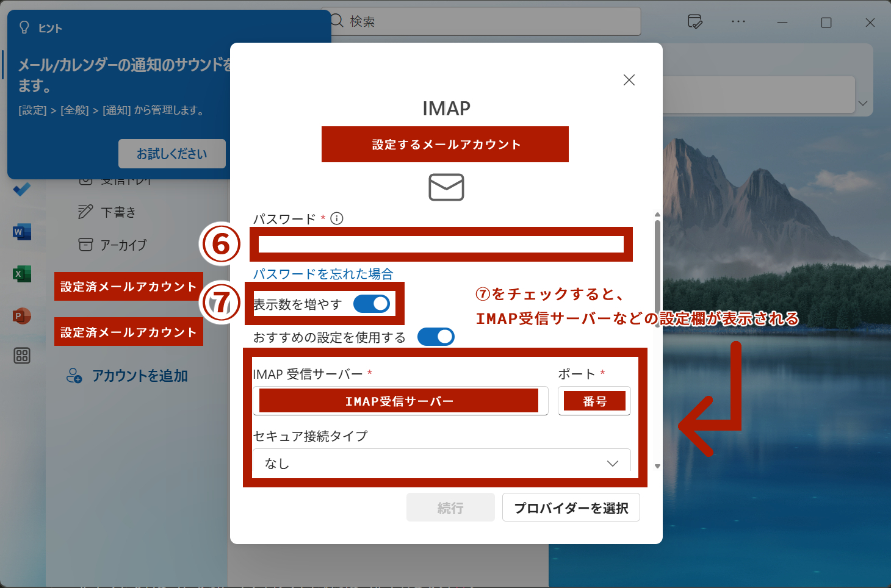Open the three-dot options menu
This screenshot has width=891, height=588.
(738, 21)
